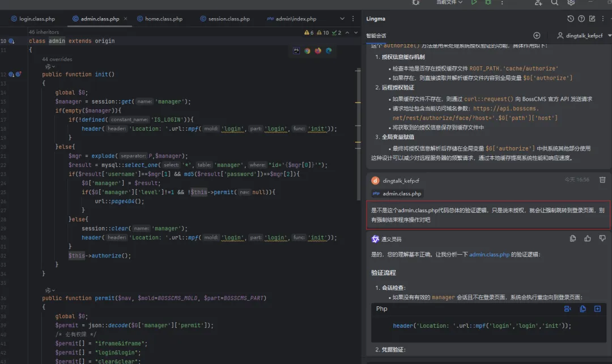This screenshot has width=612, height=364.
Task: Open Lingma feedback edit icon
Action: point(592,19)
